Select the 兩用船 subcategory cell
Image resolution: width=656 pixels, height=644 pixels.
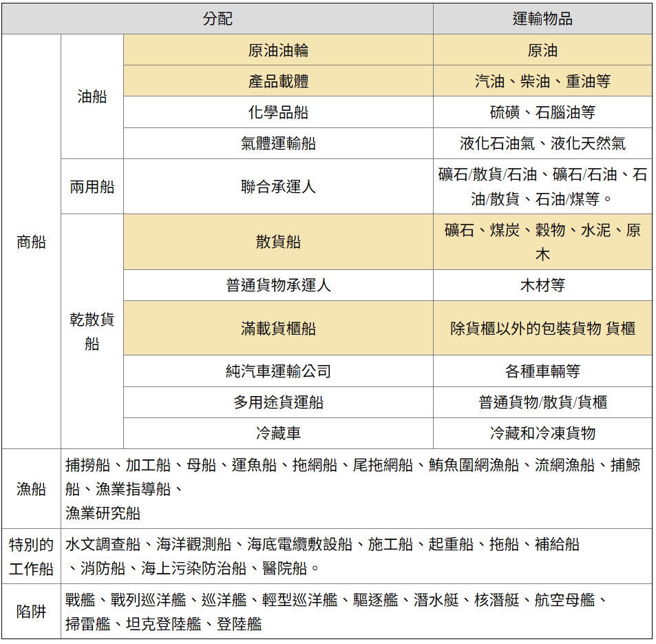pos(92,187)
